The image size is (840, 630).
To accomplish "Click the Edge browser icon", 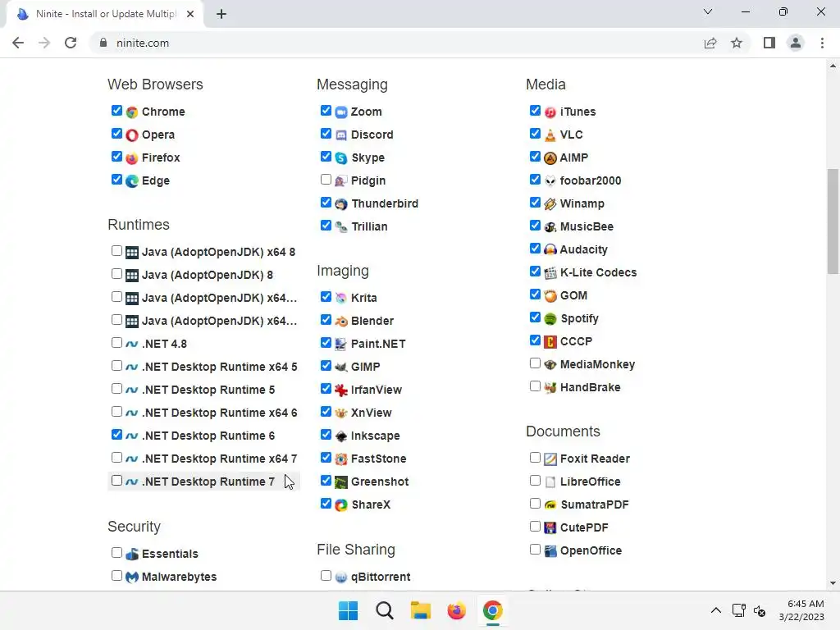I will (x=132, y=181).
